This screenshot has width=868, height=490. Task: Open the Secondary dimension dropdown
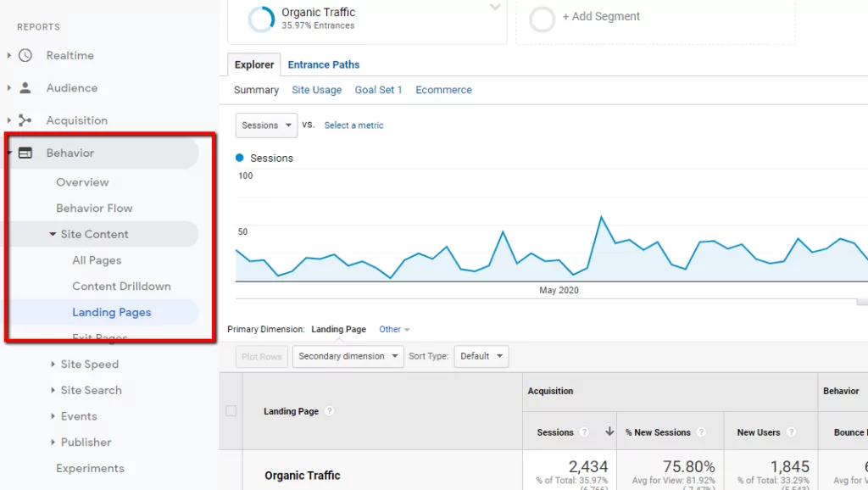pyautogui.click(x=348, y=356)
